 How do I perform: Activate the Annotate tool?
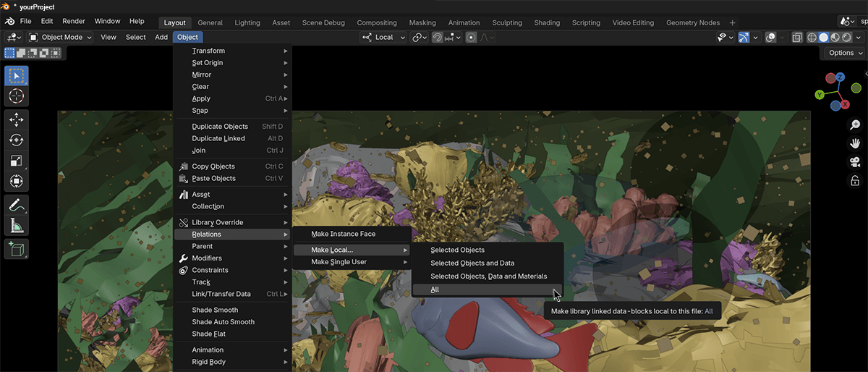(x=17, y=206)
